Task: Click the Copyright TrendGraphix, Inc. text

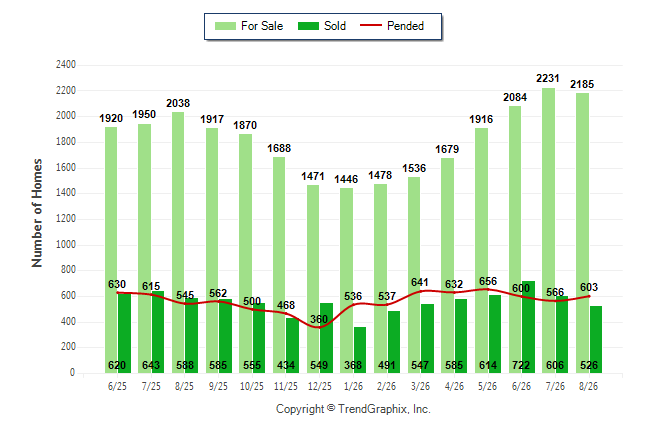Action: click(353, 409)
